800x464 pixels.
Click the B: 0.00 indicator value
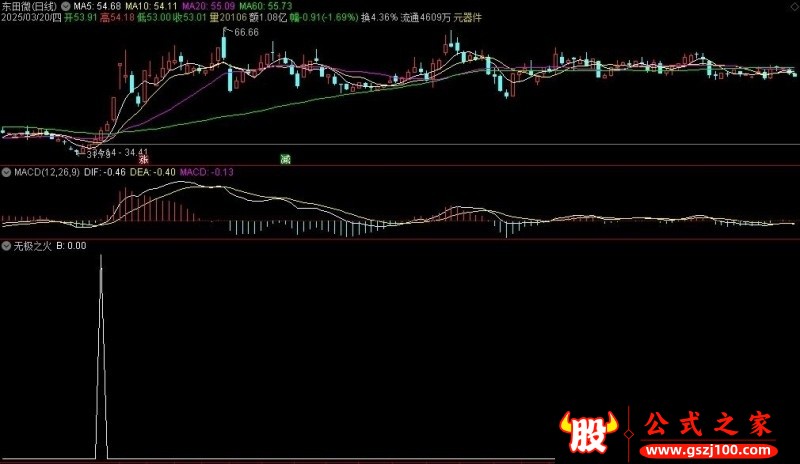(x=71, y=246)
